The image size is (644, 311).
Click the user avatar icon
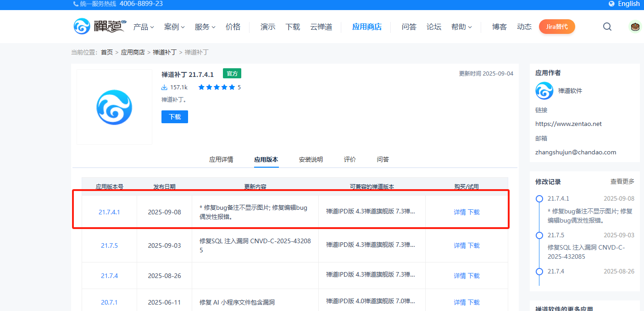tap(635, 27)
